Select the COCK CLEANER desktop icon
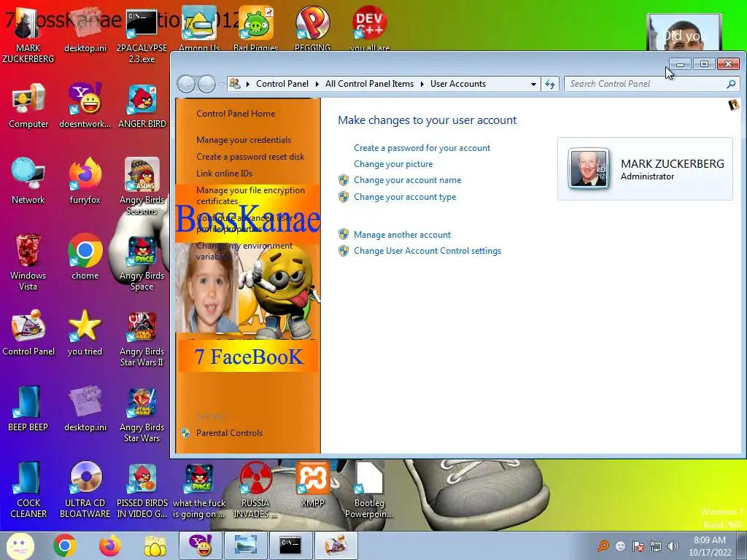Viewport: 747px width, 560px height. coord(28,490)
